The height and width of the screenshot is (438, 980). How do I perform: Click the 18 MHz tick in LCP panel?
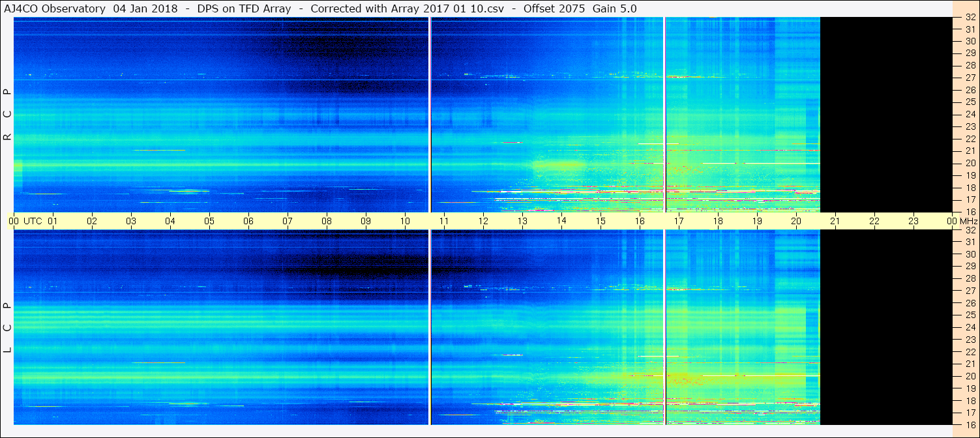coord(970,401)
